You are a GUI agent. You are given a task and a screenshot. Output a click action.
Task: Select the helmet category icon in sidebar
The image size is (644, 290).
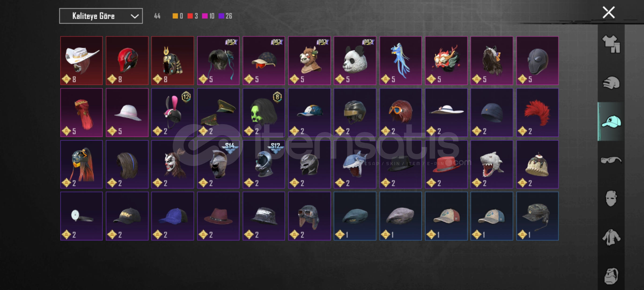[611, 83]
